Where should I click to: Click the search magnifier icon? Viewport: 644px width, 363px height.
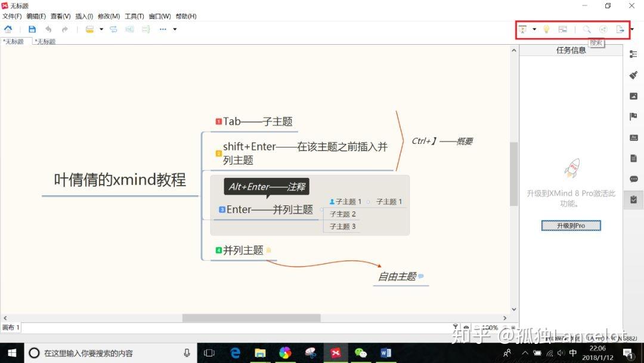[x=587, y=29]
